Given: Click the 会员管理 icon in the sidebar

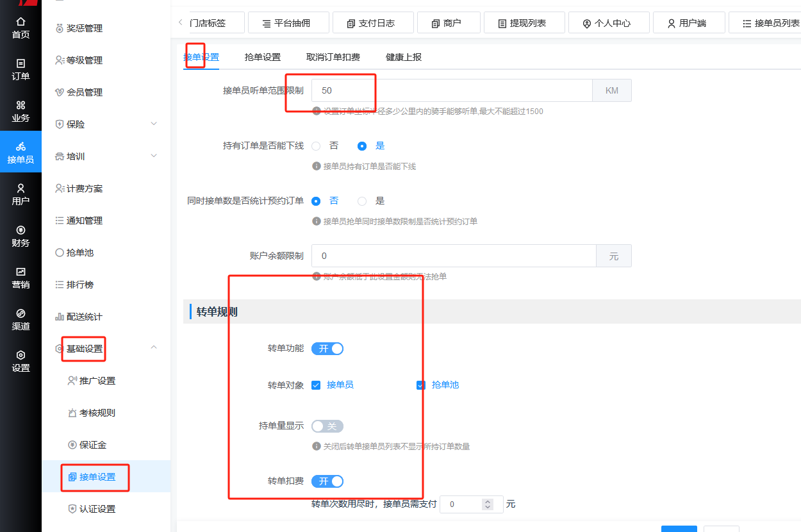Looking at the screenshot, I should coord(60,92).
